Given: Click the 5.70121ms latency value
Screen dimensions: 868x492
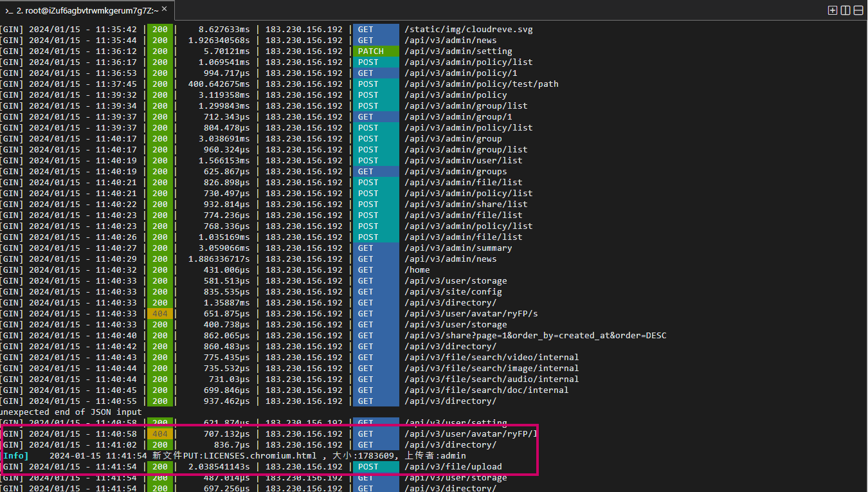Looking at the screenshot, I should [x=227, y=51].
